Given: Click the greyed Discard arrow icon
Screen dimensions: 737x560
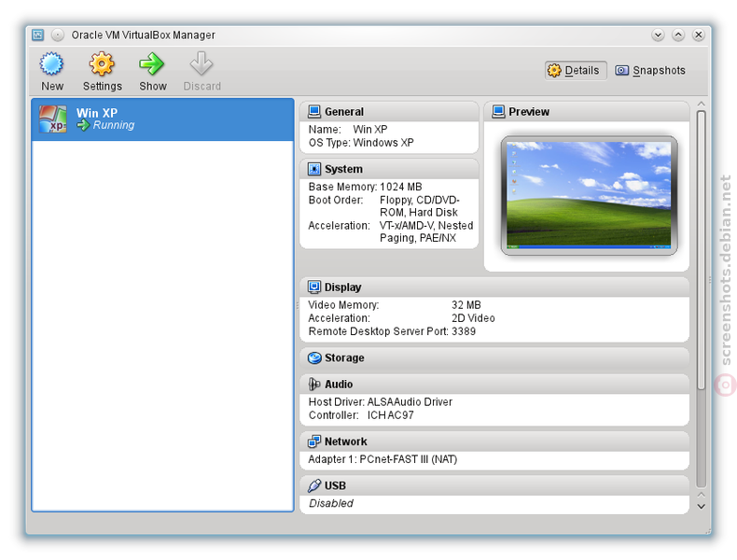Looking at the screenshot, I should (202, 64).
